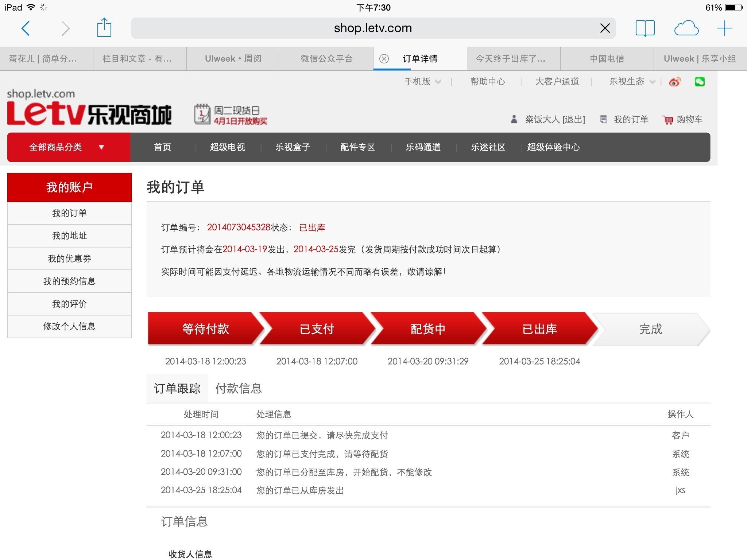
Task: Open 乐视盒子 navigation item
Action: click(293, 147)
